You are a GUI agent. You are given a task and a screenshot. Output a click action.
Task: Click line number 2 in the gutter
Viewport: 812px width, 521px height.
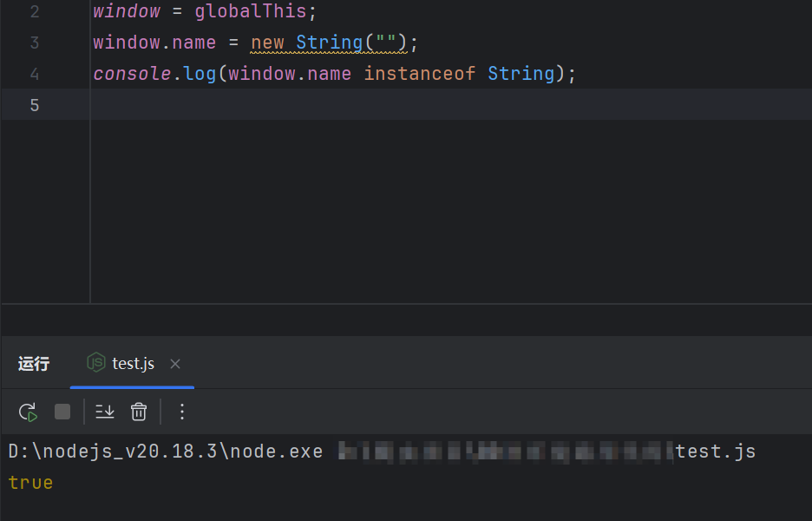click(34, 12)
